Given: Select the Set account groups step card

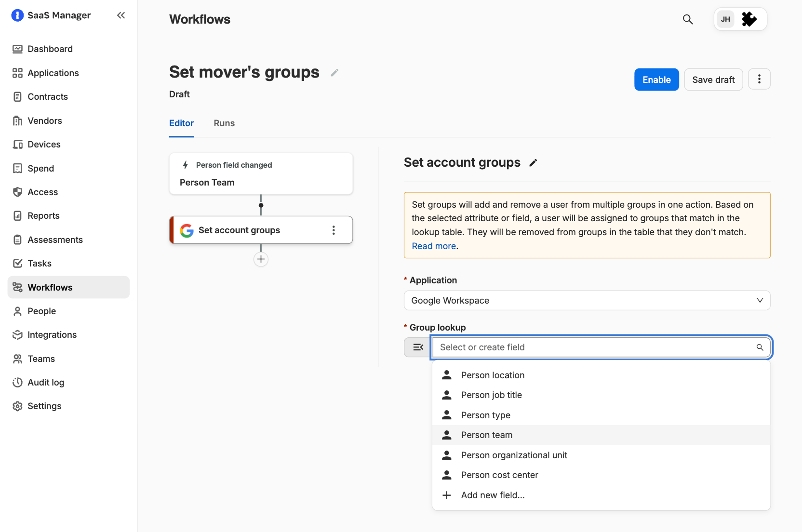Looking at the screenshot, I should pos(261,230).
